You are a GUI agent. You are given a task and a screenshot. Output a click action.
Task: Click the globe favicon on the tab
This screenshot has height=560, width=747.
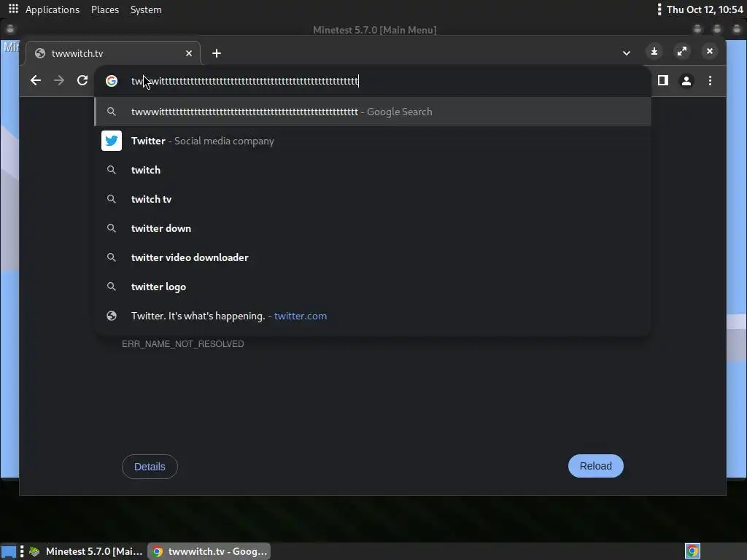pos(40,53)
